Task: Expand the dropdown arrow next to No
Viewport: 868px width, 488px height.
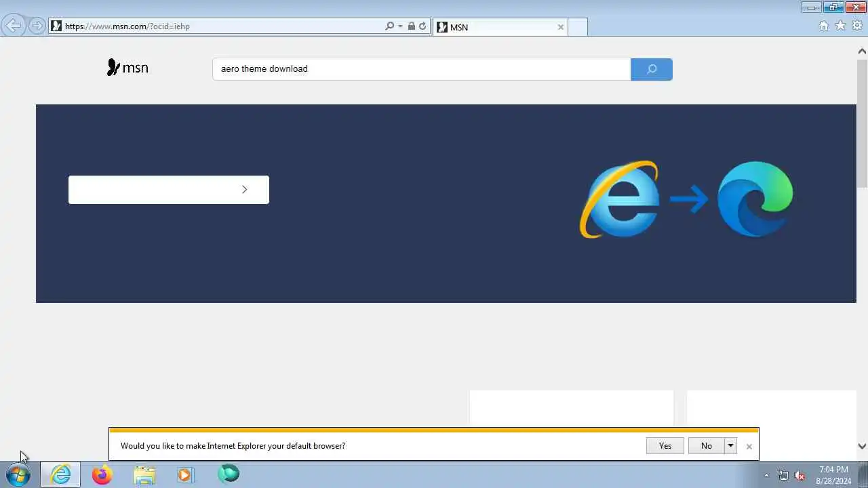Action: 730,445
